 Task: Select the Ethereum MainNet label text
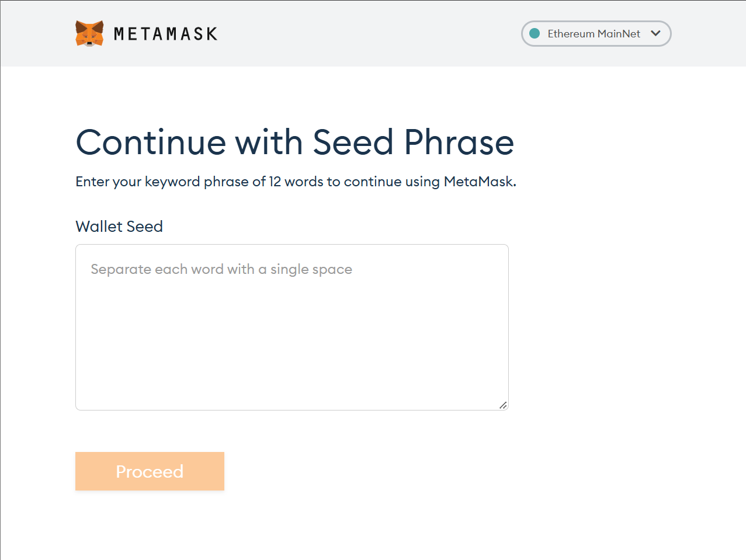594,33
